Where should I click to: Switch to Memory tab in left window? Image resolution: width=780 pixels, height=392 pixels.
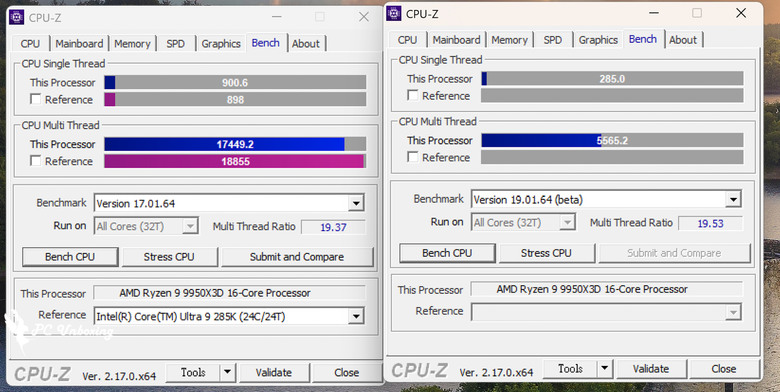132,44
